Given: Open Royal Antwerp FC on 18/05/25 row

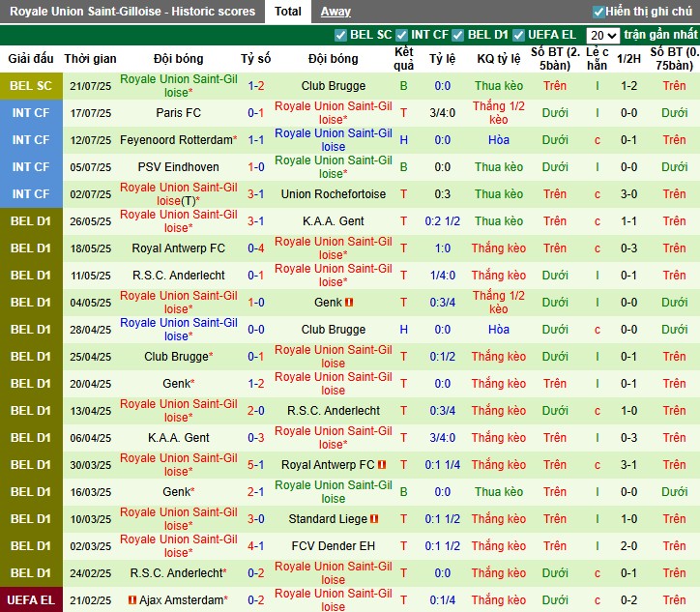Looking at the screenshot, I should click(179, 248).
